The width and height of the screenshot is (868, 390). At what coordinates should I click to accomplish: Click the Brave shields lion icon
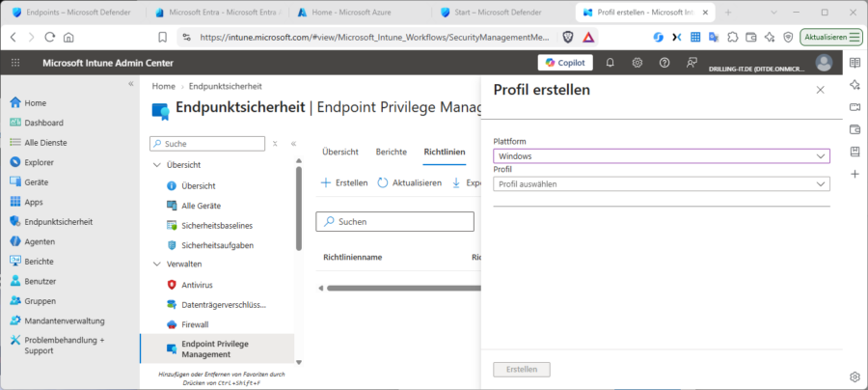click(x=568, y=37)
